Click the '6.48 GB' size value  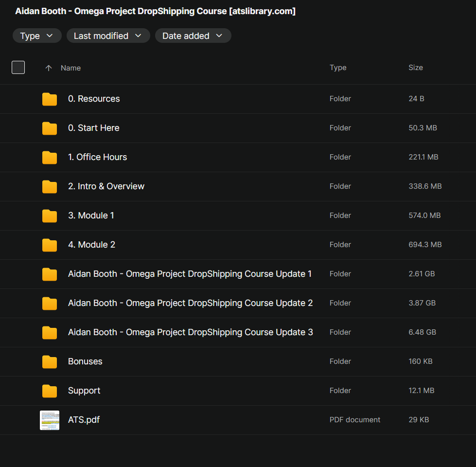(x=422, y=332)
